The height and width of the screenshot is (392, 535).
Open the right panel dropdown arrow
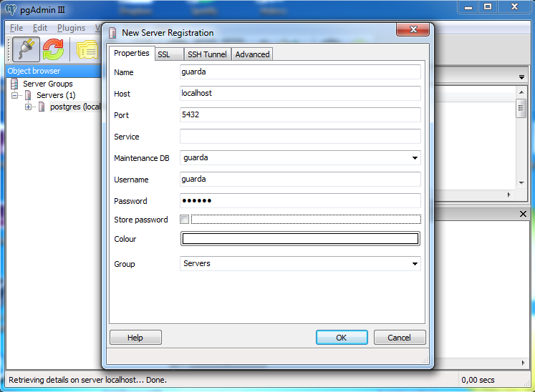pyautogui.click(x=521, y=77)
